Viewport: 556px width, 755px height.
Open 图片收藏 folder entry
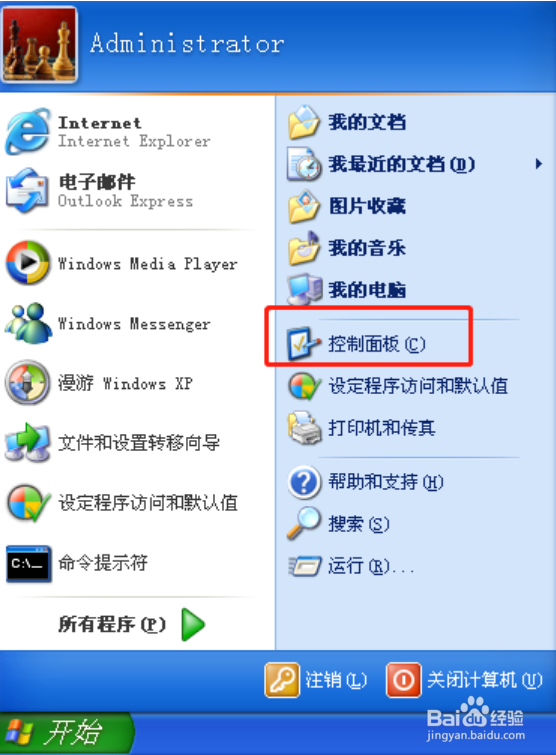coord(347,206)
